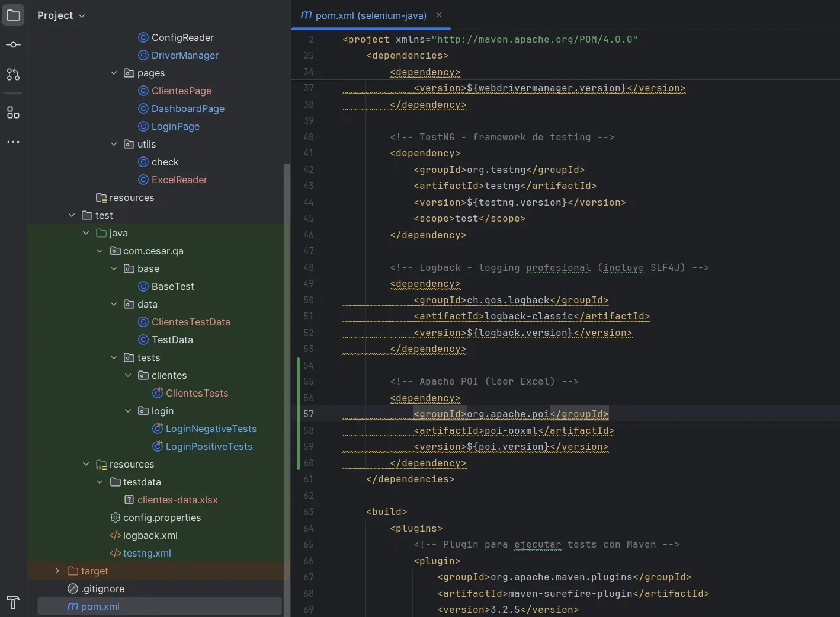The image size is (840, 617).
Task: Click the TestNG icon beside ClientesTests
Action: [x=156, y=393]
